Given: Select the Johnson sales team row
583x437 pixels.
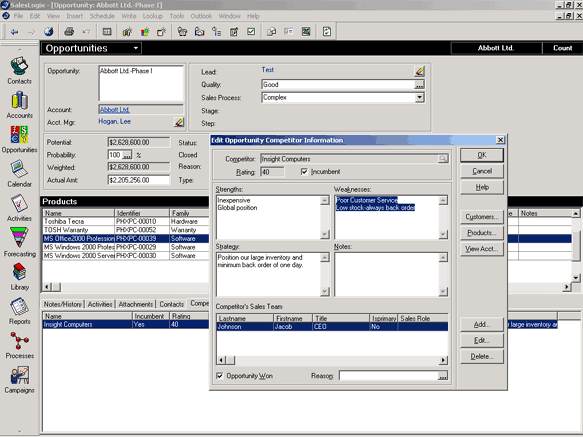Looking at the screenshot, I should 332,327.
